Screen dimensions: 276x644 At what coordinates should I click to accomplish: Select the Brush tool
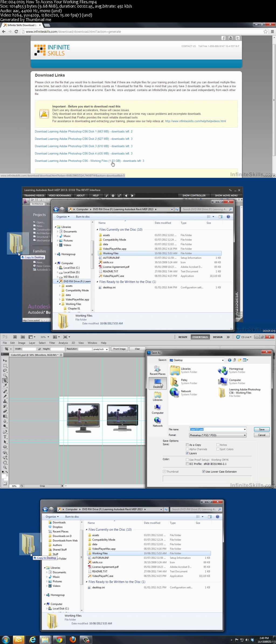coord(5,396)
